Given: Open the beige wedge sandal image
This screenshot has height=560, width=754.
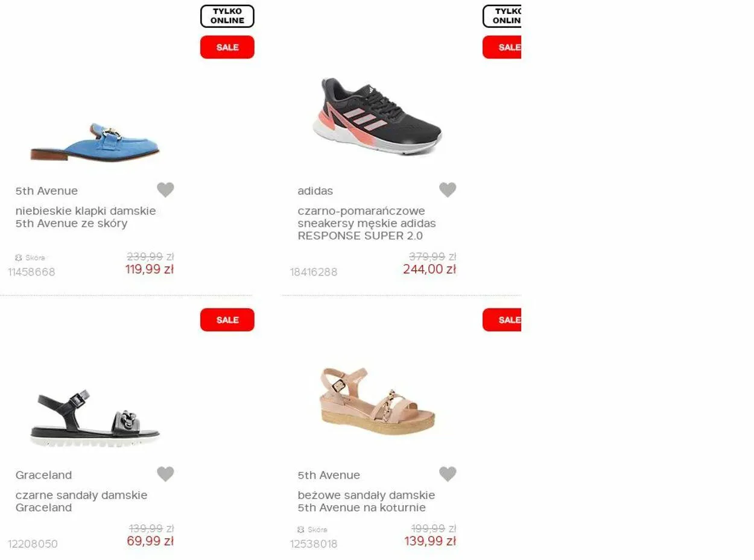Looking at the screenshot, I should tap(377, 401).
